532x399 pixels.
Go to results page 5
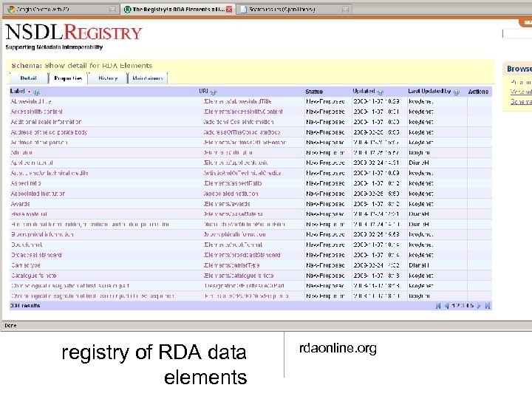pos(472,306)
